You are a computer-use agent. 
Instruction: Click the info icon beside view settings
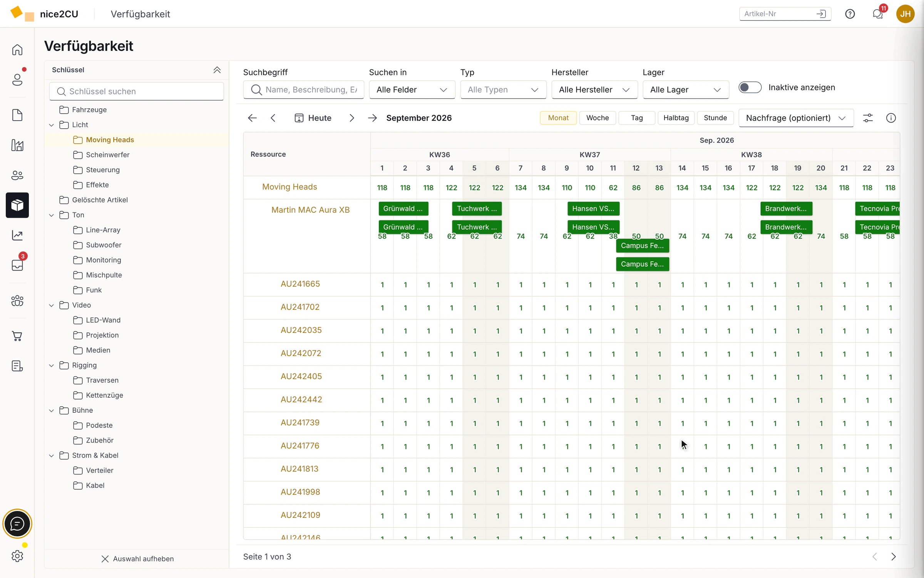pyautogui.click(x=891, y=118)
